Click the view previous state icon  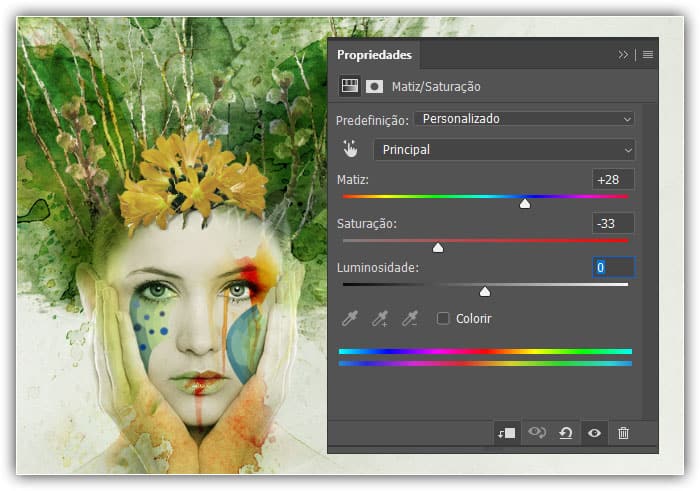tap(537, 433)
